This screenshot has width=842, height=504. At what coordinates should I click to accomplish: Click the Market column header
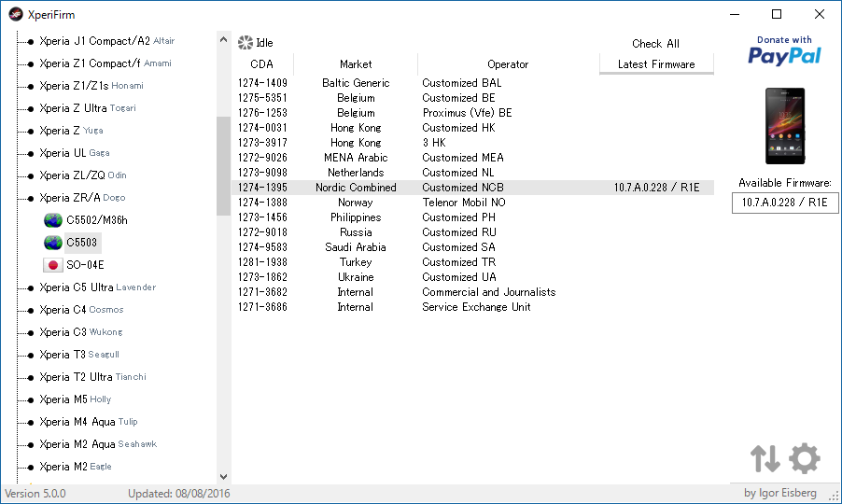coord(356,64)
